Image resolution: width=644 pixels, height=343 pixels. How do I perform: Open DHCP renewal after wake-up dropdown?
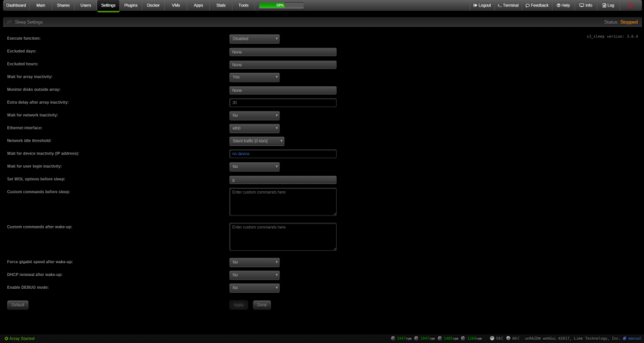click(x=254, y=275)
